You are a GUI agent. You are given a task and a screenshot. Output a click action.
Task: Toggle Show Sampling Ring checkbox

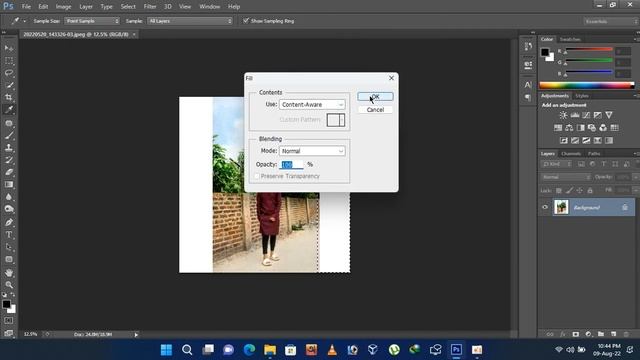(x=246, y=21)
